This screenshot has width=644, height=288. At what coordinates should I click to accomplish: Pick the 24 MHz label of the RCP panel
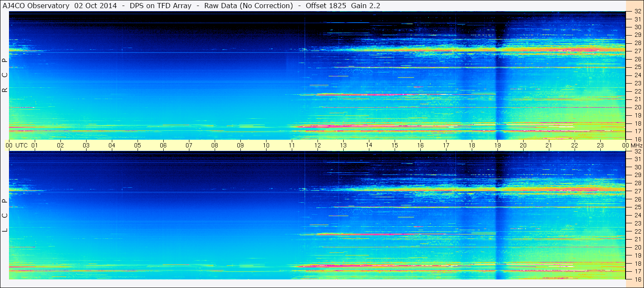click(638, 75)
